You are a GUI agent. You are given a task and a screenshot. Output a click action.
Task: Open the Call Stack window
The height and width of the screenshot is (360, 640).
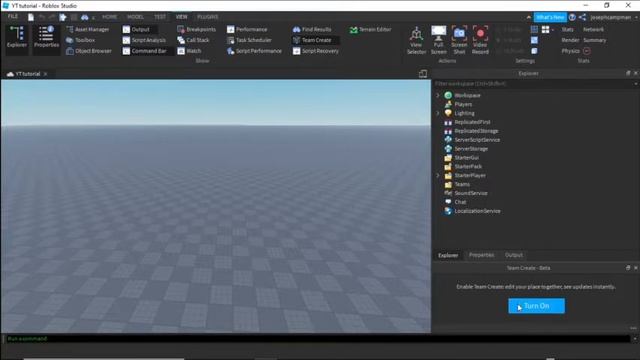tap(193, 40)
